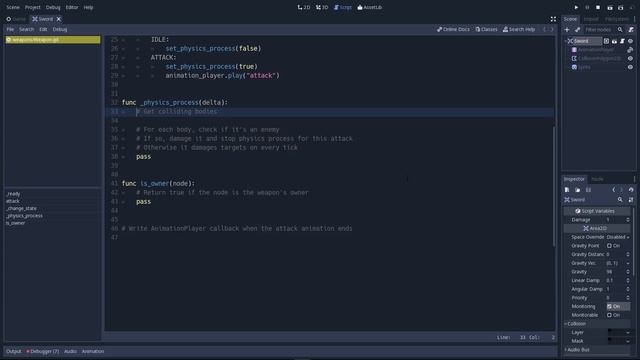Switch to the 2D workspace

click(304, 7)
